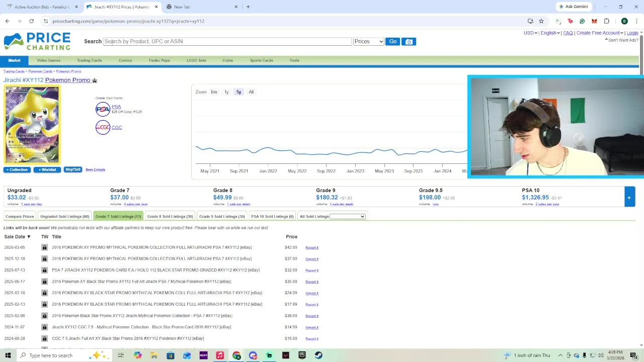Show hidden system tray icons chevron
The image size is (644, 362).
(x=560, y=355)
